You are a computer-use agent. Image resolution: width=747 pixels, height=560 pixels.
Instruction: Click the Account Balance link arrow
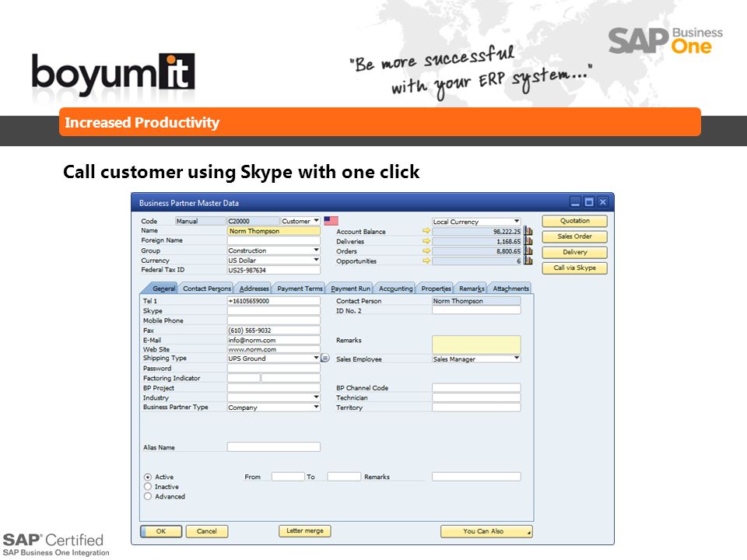(x=426, y=231)
